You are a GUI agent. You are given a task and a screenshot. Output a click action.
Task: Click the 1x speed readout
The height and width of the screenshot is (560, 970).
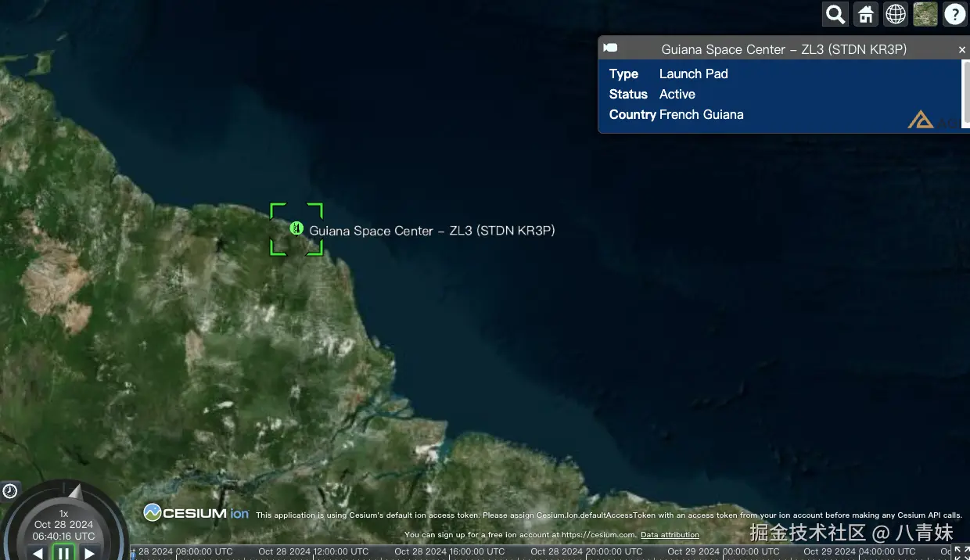(x=63, y=514)
